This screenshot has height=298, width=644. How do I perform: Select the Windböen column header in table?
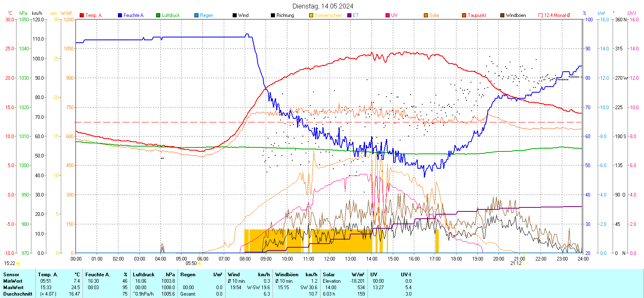pyautogui.click(x=287, y=275)
